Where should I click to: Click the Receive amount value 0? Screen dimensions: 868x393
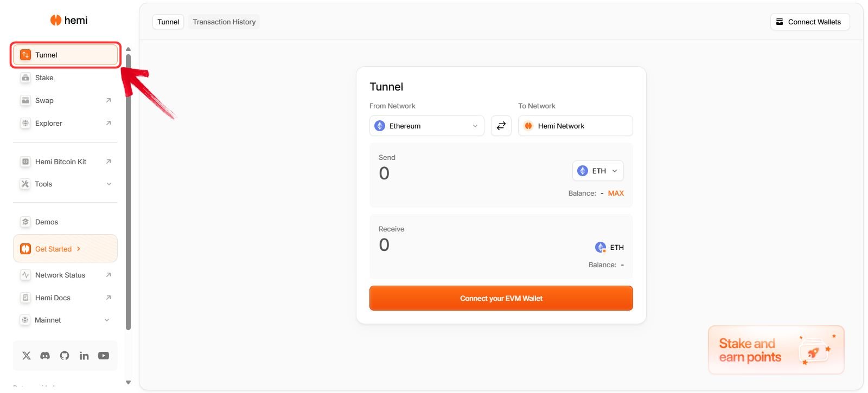coord(384,245)
